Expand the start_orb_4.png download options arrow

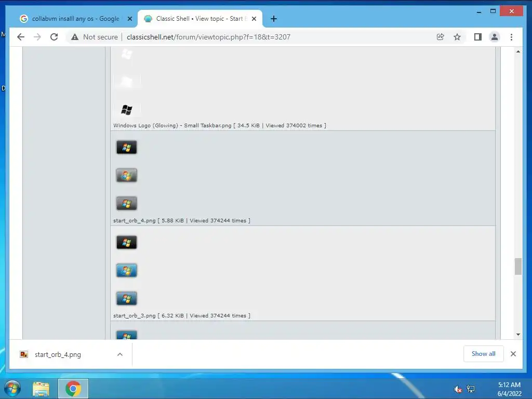click(120, 354)
